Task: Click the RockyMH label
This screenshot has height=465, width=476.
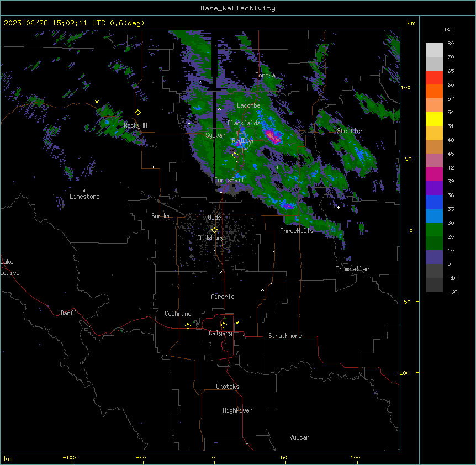Action: pos(135,125)
